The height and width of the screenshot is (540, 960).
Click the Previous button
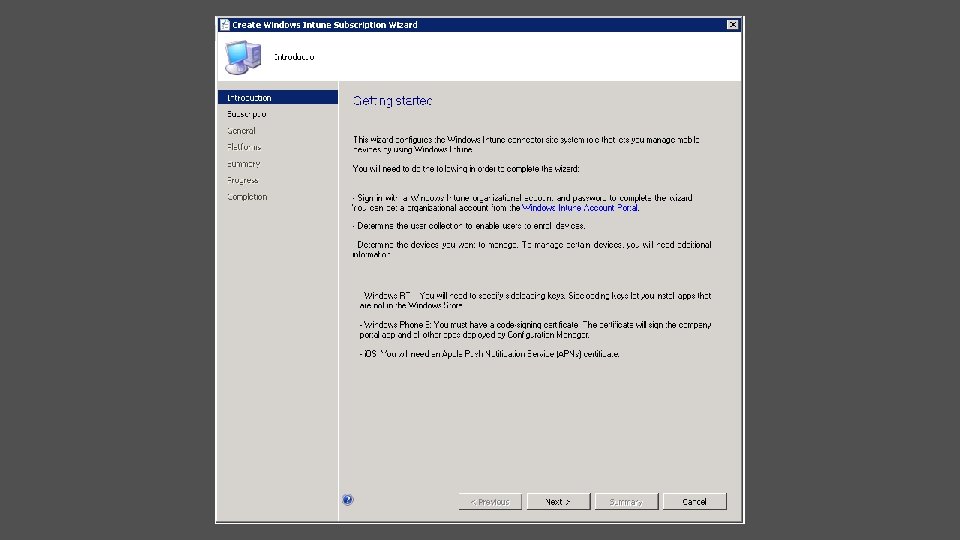point(490,501)
